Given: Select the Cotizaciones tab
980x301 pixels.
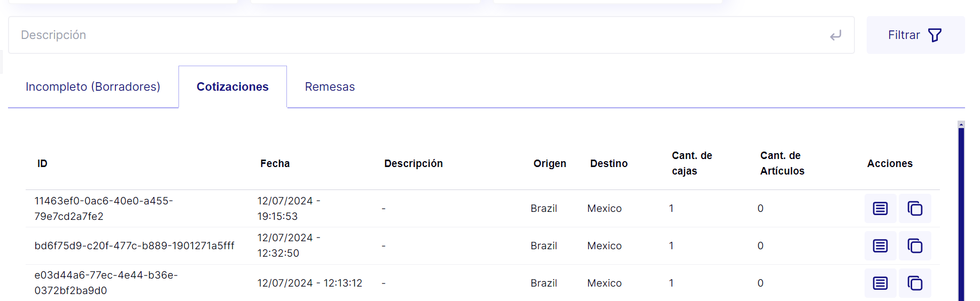Looking at the screenshot, I should point(232,86).
